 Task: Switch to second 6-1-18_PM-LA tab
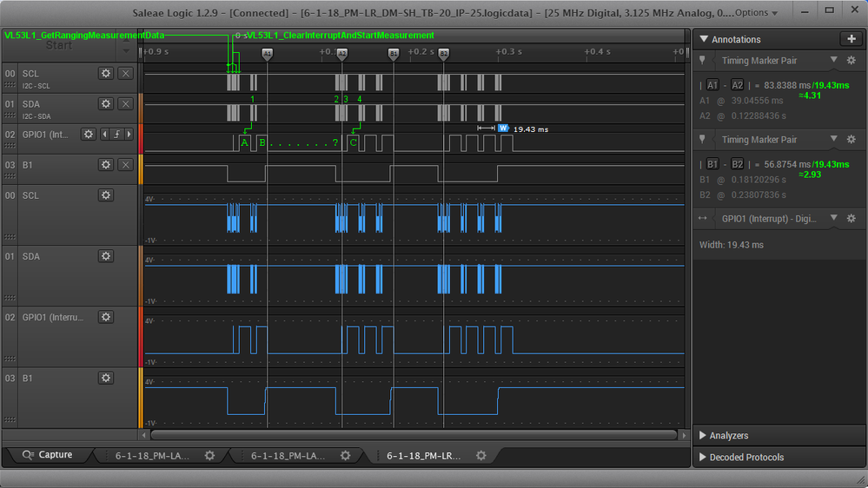pyautogui.click(x=288, y=456)
